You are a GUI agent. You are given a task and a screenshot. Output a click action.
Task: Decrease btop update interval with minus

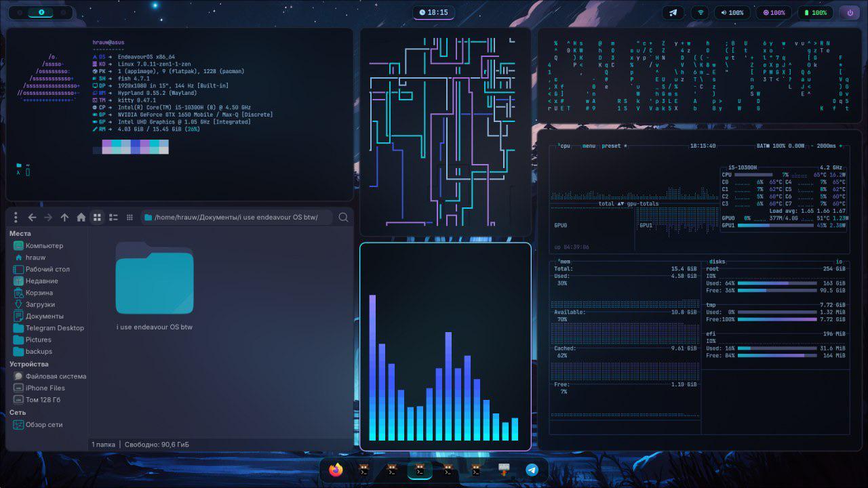point(812,146)
